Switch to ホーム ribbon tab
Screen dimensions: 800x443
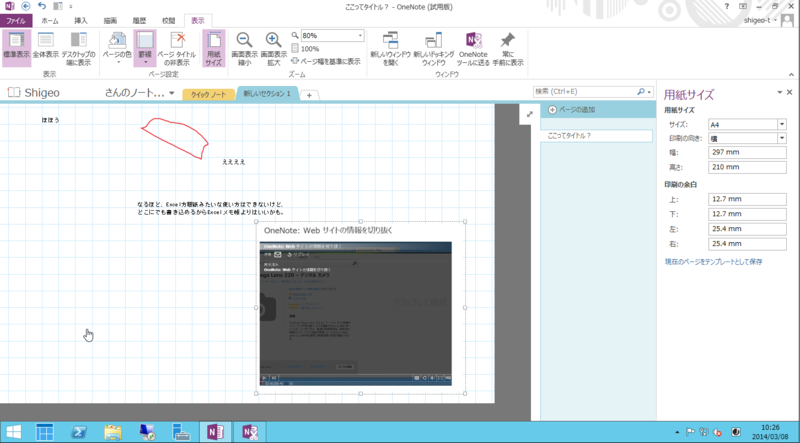49,21
